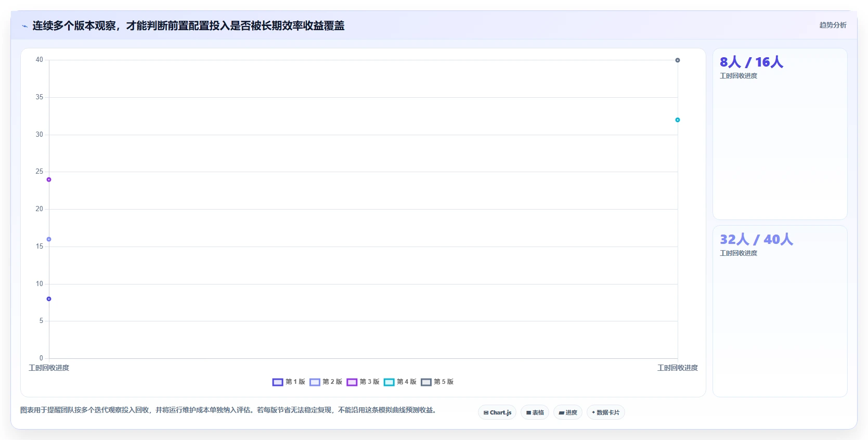Click the y-axis value 25
Image resolution: width=868 pixels, height=440 pixels.
coord(40,172)
